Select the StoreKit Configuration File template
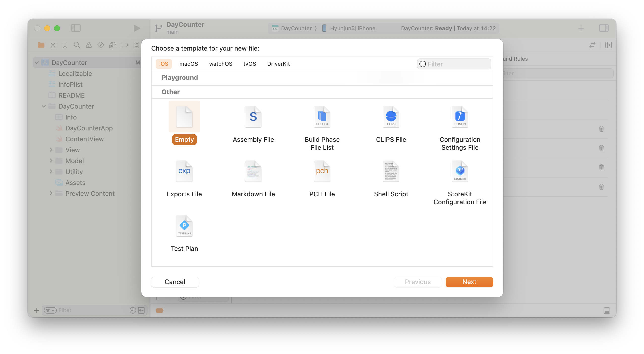 [460, 172]
